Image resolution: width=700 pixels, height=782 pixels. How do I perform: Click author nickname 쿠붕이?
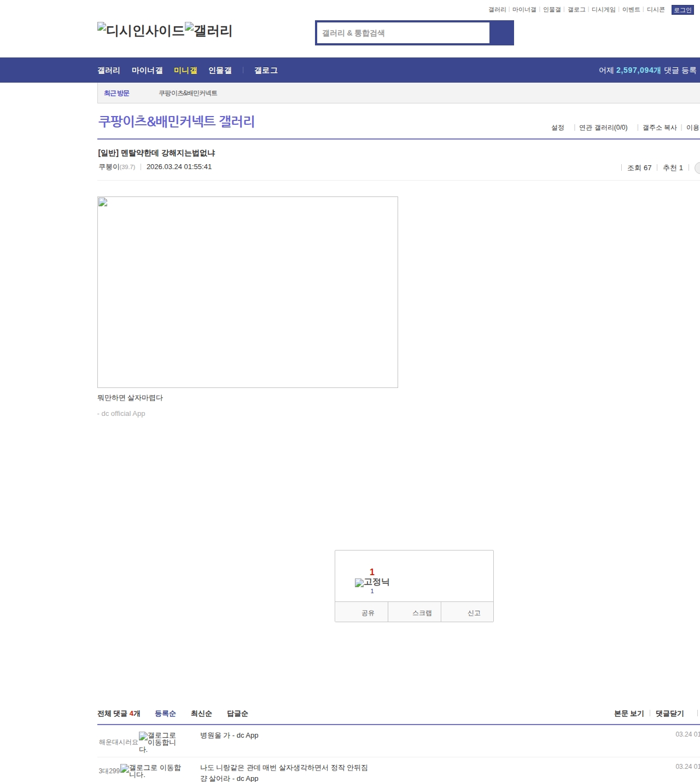click(109, 167)
